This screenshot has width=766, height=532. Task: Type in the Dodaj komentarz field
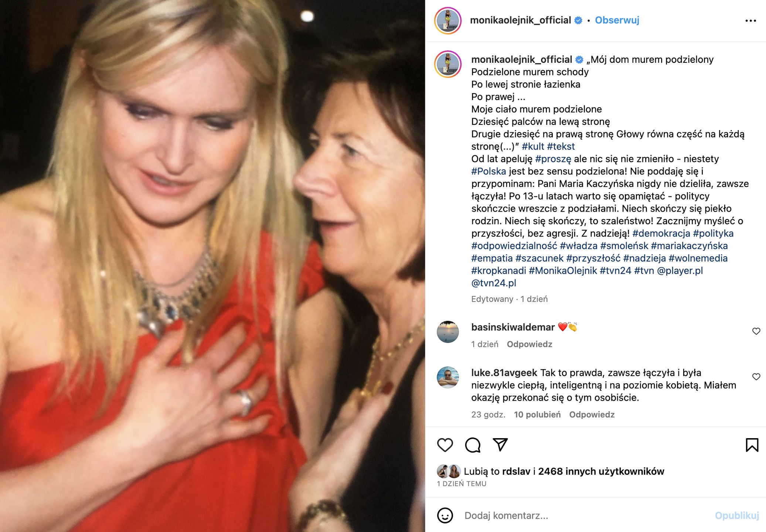pyautogui.click(x=584, y=515)
